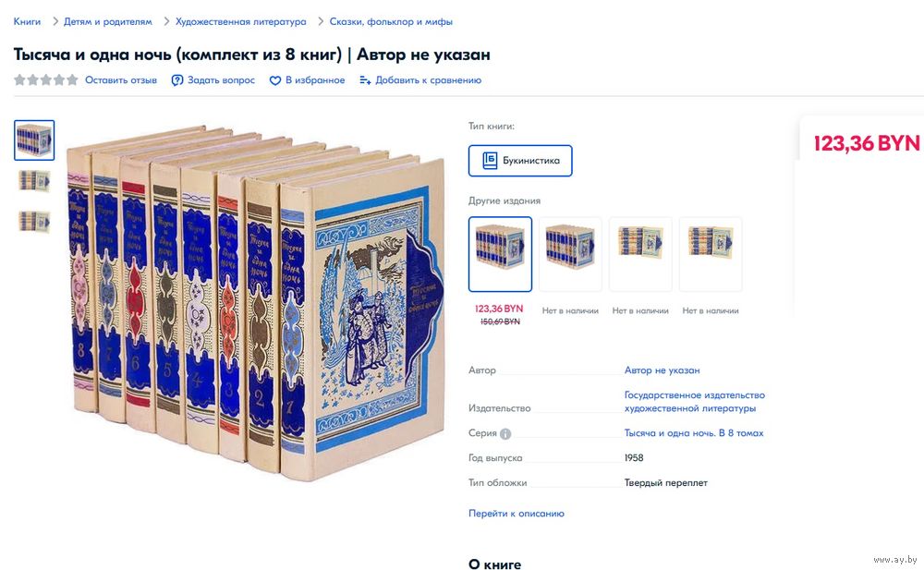Image resolution: width=924 pixels, height=570 pixels.
Task: Select the third image thumbnail on left
Action: [34, 222]
